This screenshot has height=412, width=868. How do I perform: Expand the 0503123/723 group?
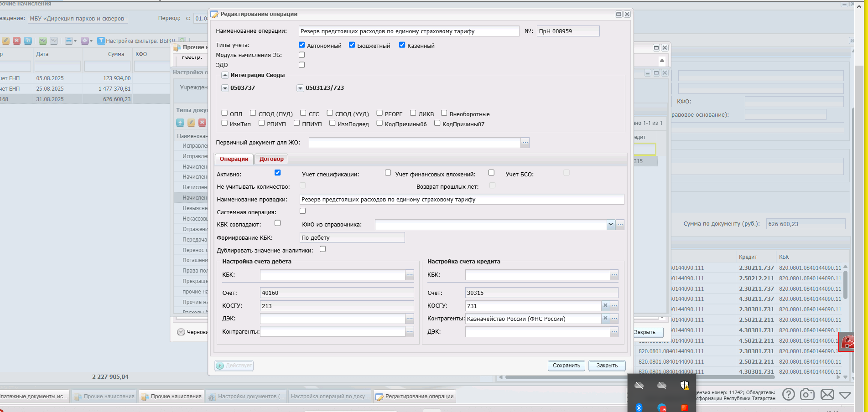click(x=300, y=88)
